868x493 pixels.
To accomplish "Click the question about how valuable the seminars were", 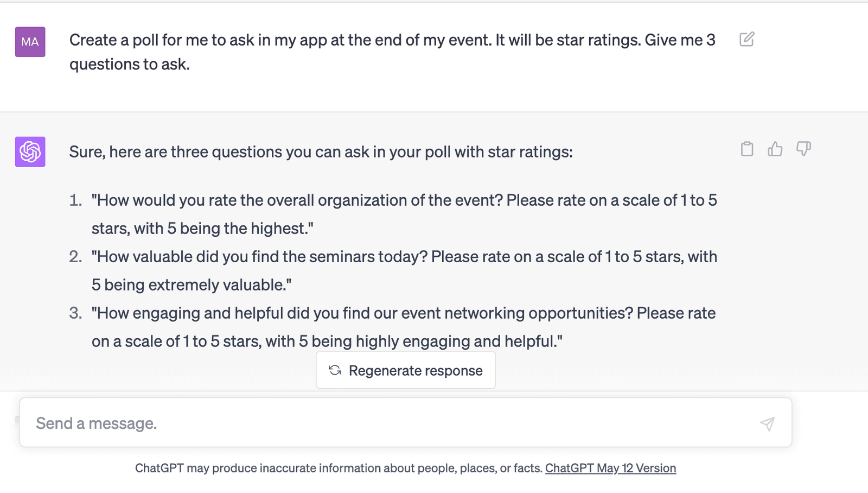I will [404, 271].
